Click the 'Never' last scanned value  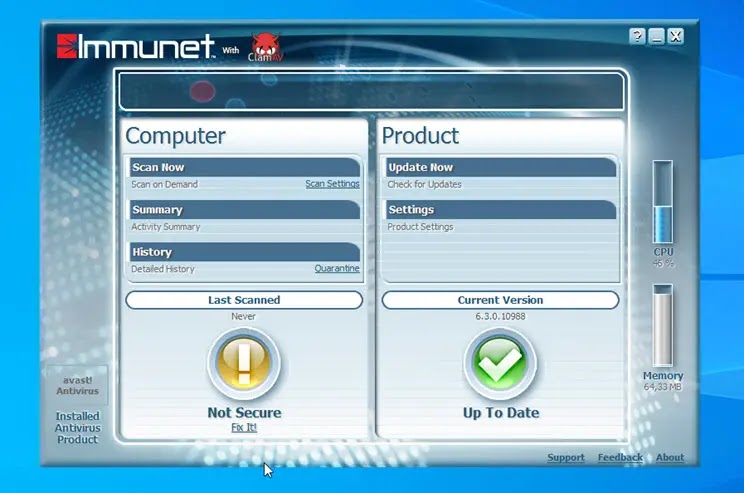243,316
